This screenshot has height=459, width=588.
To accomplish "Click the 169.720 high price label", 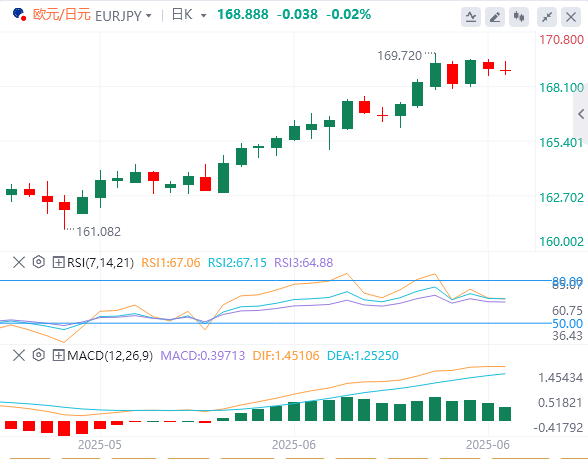I will [x=399, y=56].
